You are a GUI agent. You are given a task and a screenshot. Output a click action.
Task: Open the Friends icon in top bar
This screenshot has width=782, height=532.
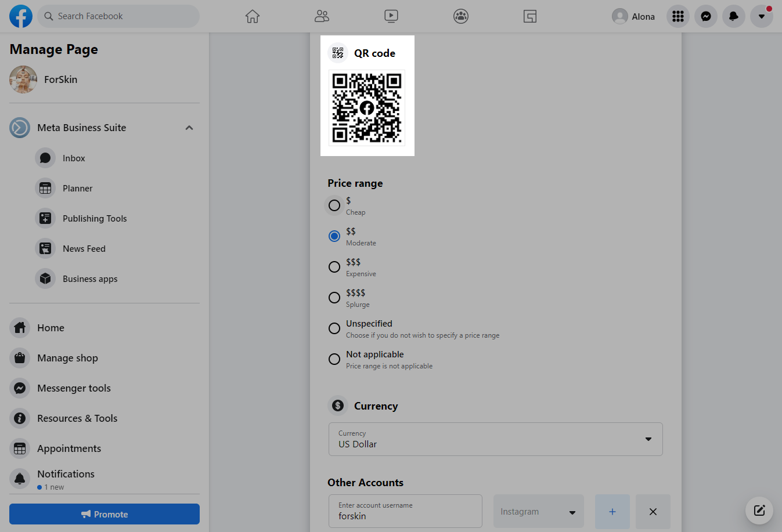pos(322,16)
